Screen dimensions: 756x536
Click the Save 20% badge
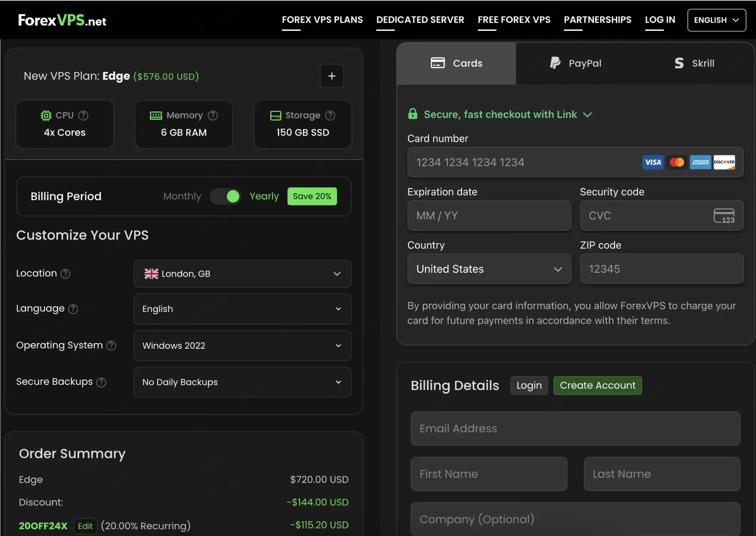coord(312,196)
